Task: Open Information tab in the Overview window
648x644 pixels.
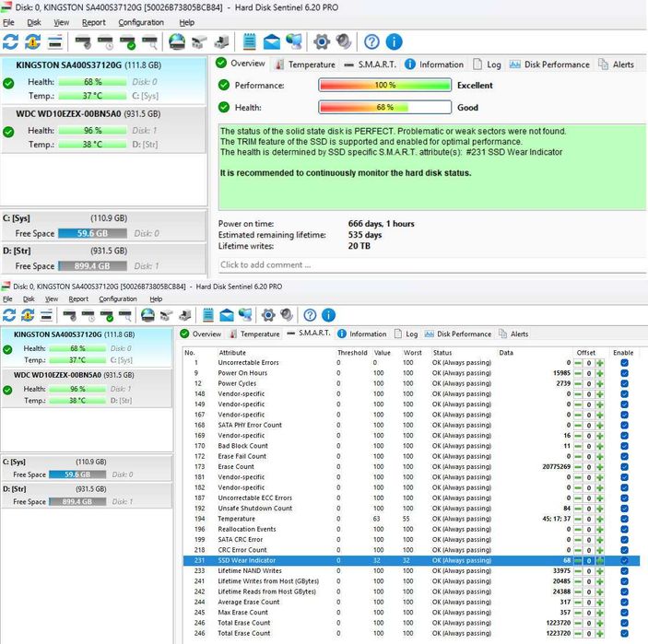Action: tap(434, 64)
